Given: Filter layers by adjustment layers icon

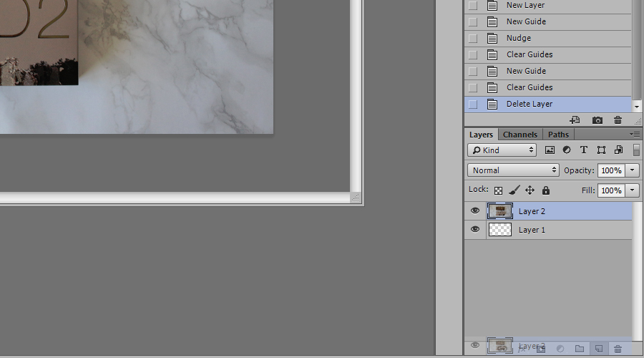Looking at the screenshot, I should tap(567, 150).
